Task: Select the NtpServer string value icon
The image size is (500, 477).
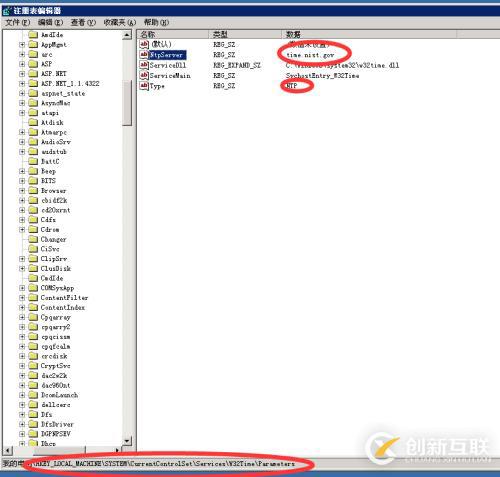Action: (x=144, y=54)
